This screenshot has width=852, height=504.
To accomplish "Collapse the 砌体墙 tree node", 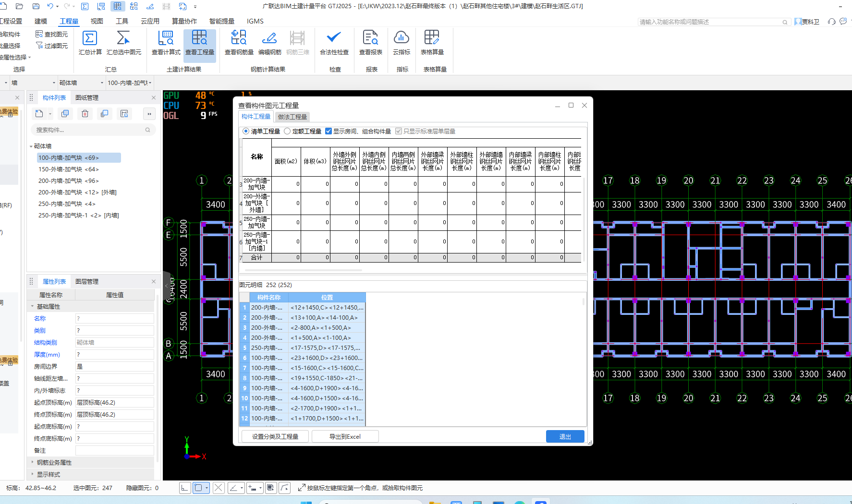I will (31, 146).
